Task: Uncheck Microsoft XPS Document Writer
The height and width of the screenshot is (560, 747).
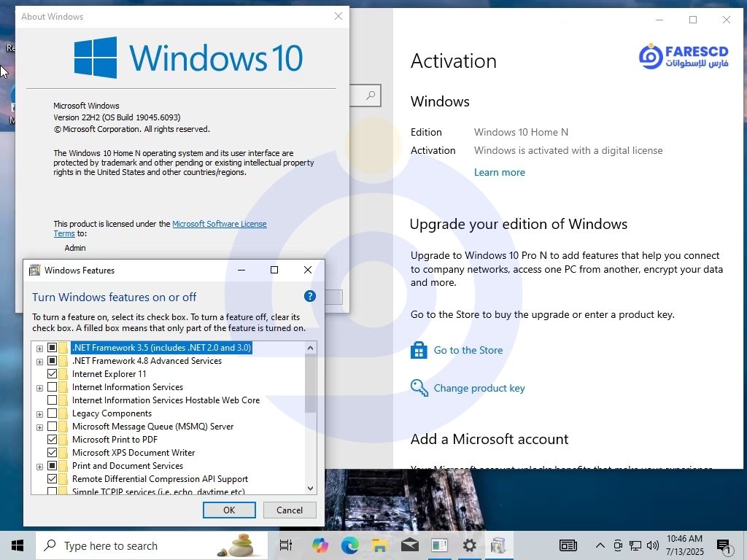Action: pyautogui.click(x=52, y=452)
